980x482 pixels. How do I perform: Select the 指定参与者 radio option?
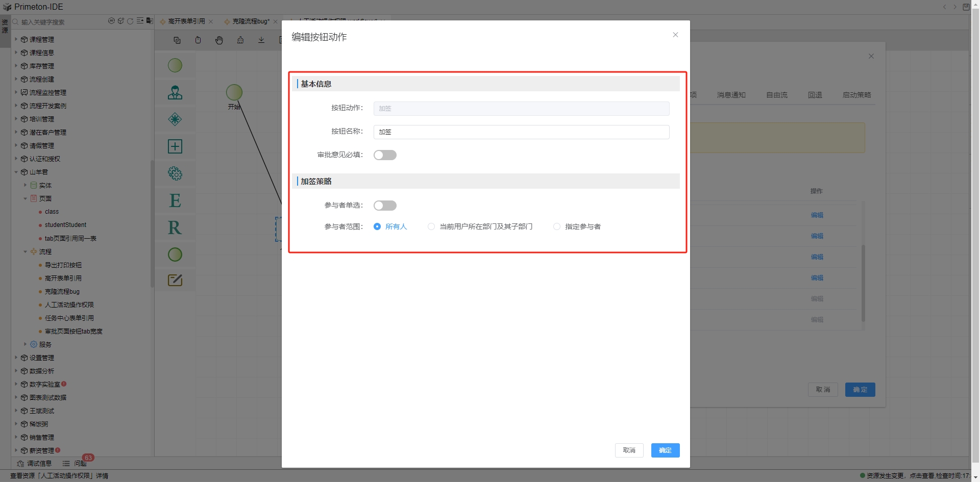(x=557, y=226)
